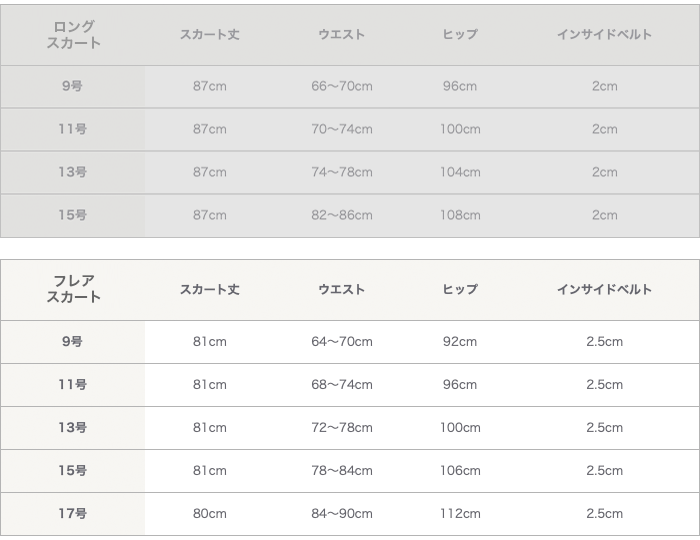Click ヒップ header in the flare skirt table
This screenshot has height=540, width=700.
(460, 290)
